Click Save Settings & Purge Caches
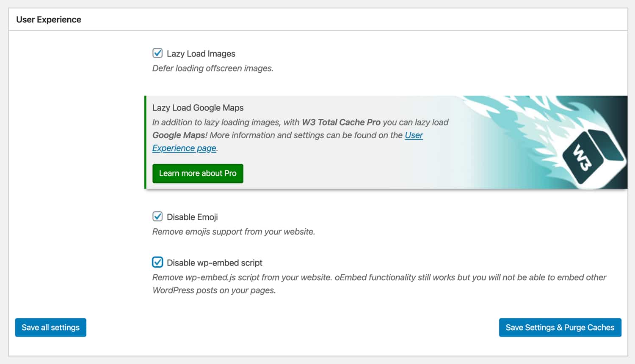Viewport: 635px width, 364px height. point(560,327)
